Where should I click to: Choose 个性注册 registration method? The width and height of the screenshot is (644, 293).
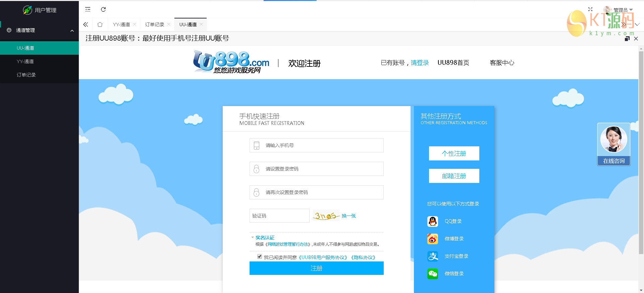tap(454, 153)
